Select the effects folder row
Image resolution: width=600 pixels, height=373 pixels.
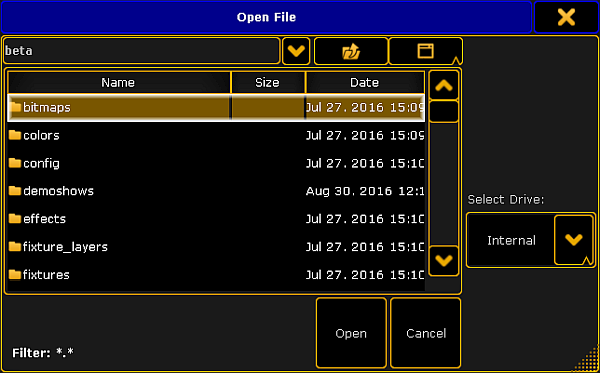(216, 219)
